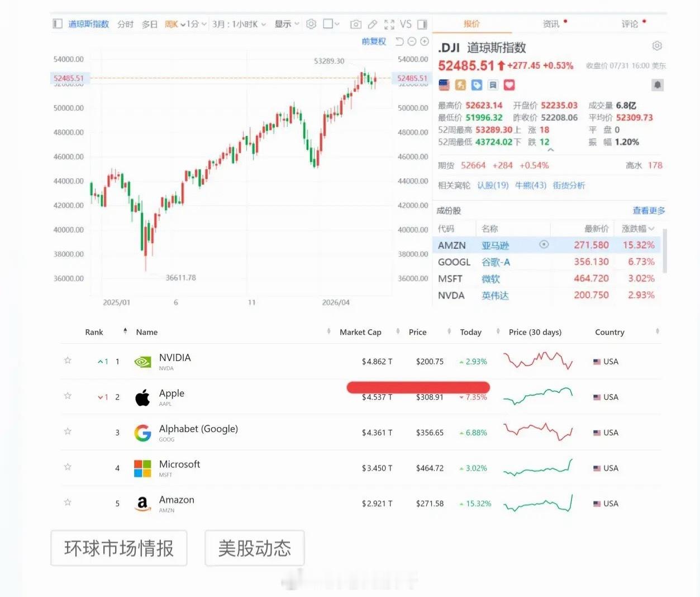The image size is (700, 597).
Task: Click the target icon in AMZN row
Action: (x=544, y=245)
